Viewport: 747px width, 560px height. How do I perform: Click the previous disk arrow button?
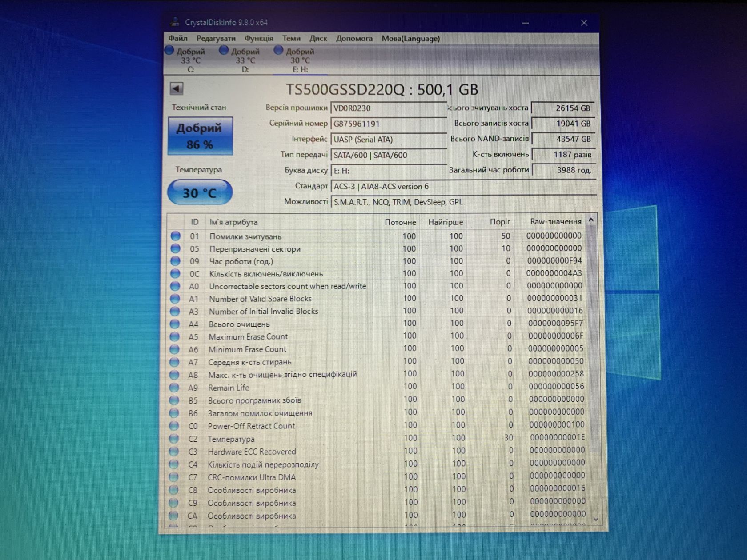pyautogui.click(x=177, y=88)
